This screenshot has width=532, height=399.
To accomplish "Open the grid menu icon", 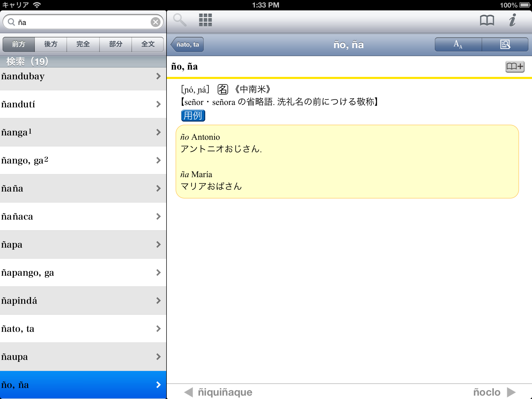I will (205, 20).
